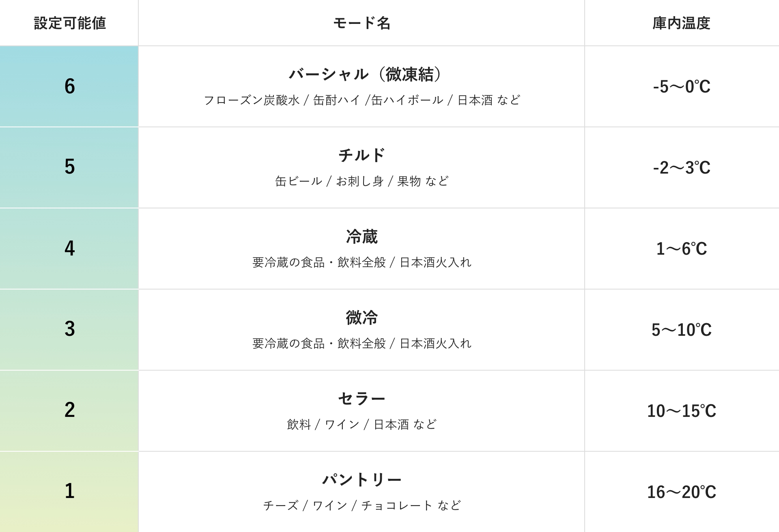
Task: Click the チーズ / ワイン / チョコレート description
Action: (x=362, y=506)
